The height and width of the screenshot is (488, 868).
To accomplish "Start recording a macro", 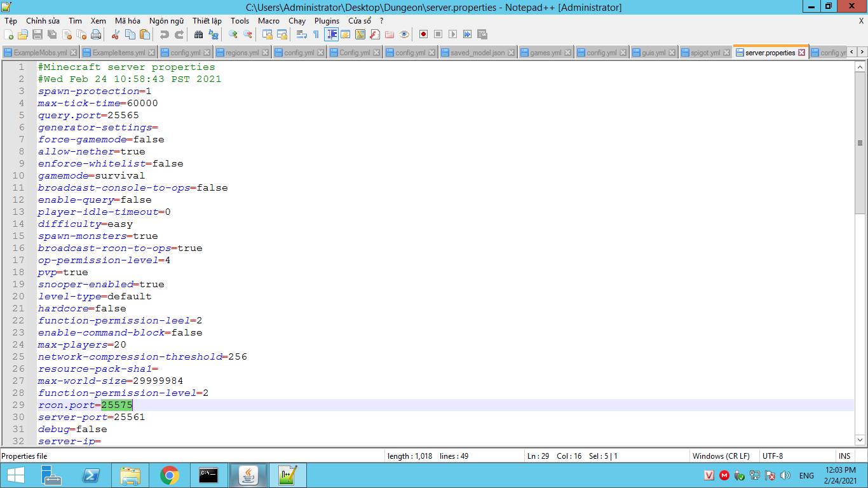I will tap(424, 34).
